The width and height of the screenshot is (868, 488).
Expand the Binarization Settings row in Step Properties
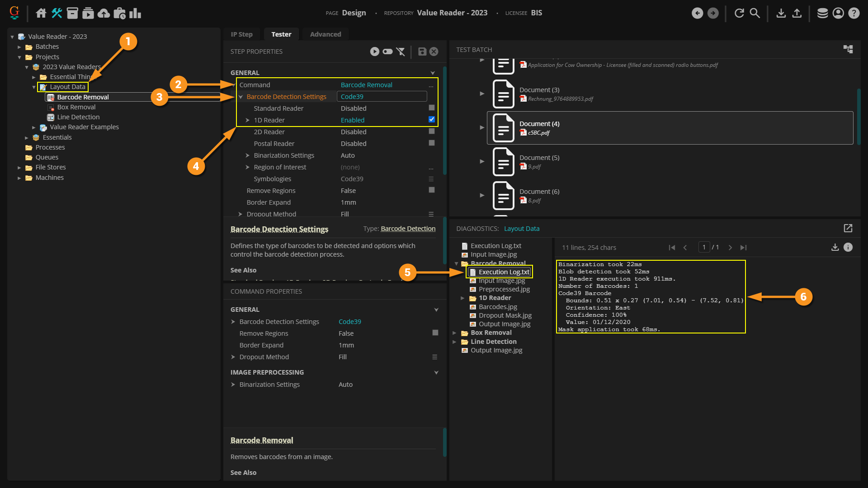point(247,155)
